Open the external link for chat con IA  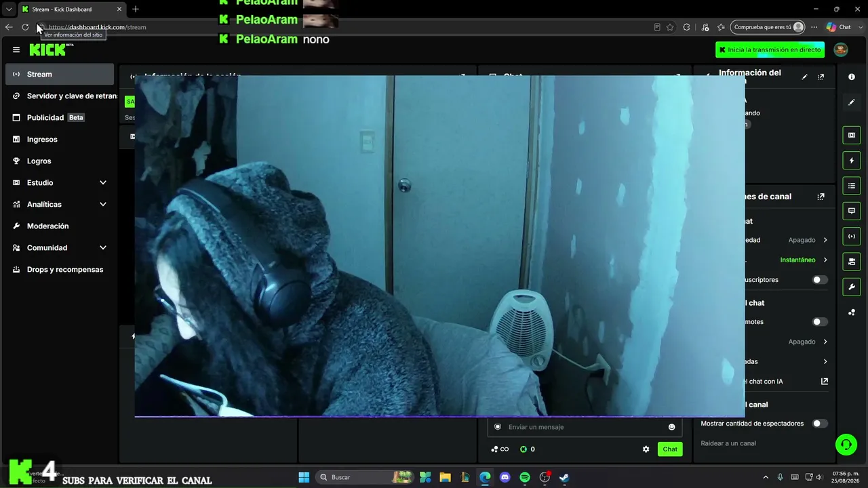pyautogui.click(x=825, y=382)
